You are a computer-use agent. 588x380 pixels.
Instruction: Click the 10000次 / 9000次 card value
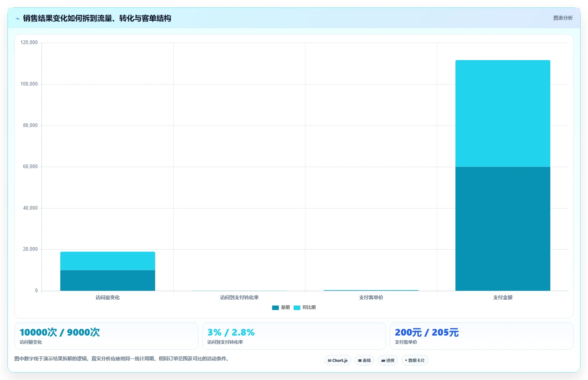click(x=60, y=332)
